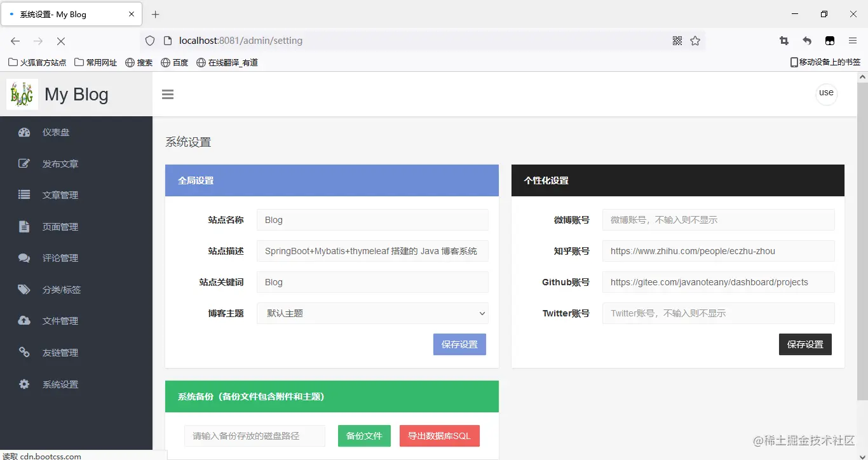This screenshot has height=460, width=868.
Task: Collapse the sidebar with the hamburger icon
Action: point(167,94)
